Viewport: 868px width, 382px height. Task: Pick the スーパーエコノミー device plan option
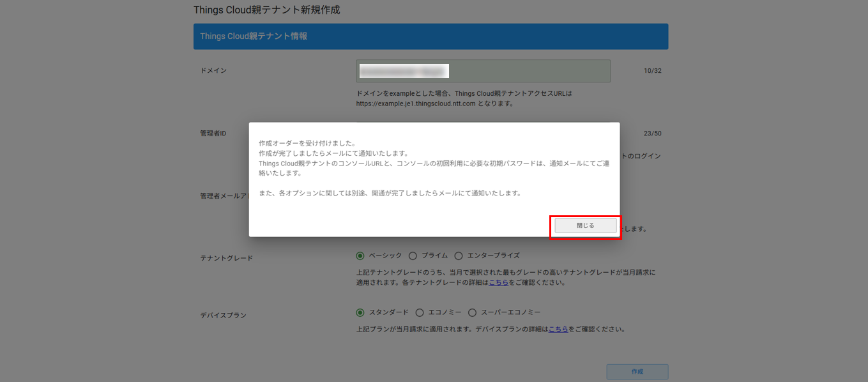pos(473,312)
